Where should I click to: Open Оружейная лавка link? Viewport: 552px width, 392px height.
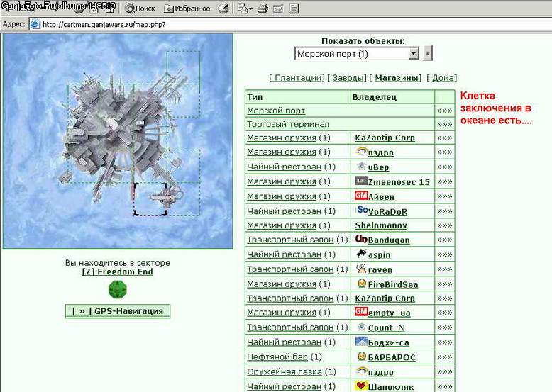[284, 371]
